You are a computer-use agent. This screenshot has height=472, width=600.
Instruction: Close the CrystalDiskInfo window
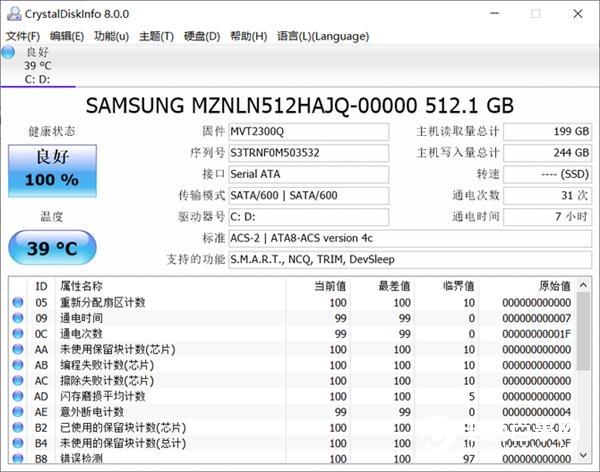click(x=577, y=14)
